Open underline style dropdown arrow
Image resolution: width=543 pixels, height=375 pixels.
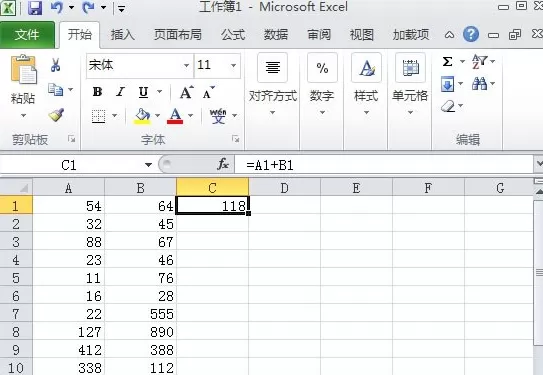160,92
